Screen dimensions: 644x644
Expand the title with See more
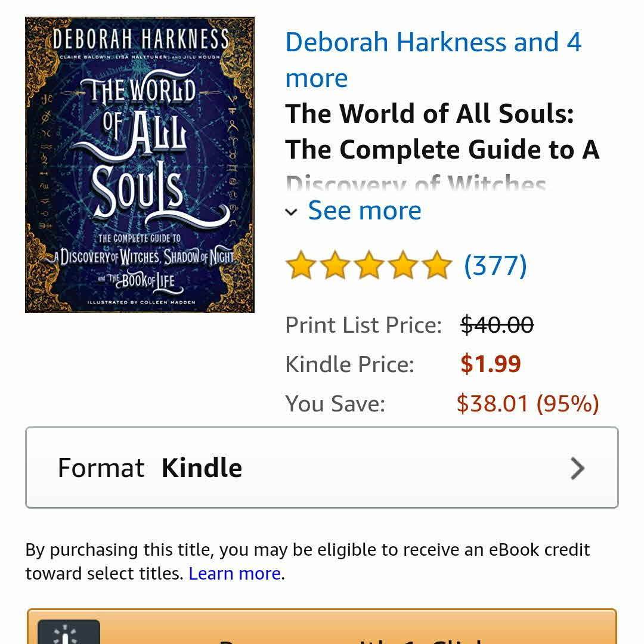click(x=364, y=210)
